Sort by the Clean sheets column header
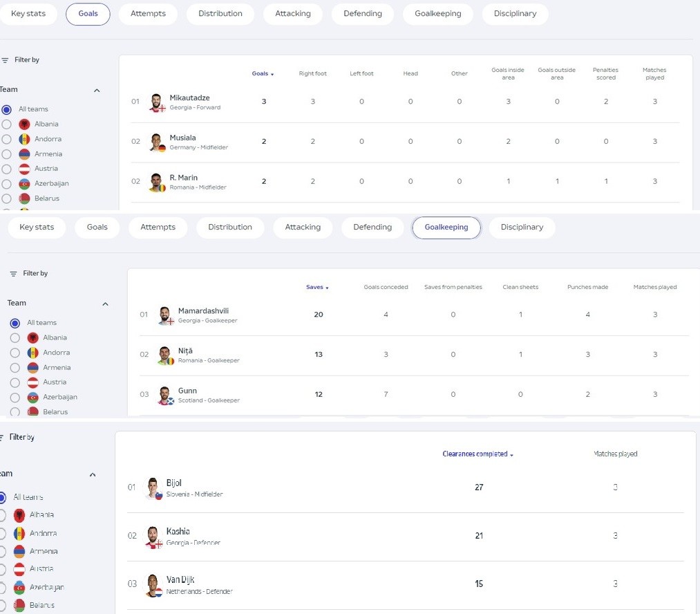Image resolution: width=700 pixels, height=614 pixels. pyautogui.click(x=520, y=287)
